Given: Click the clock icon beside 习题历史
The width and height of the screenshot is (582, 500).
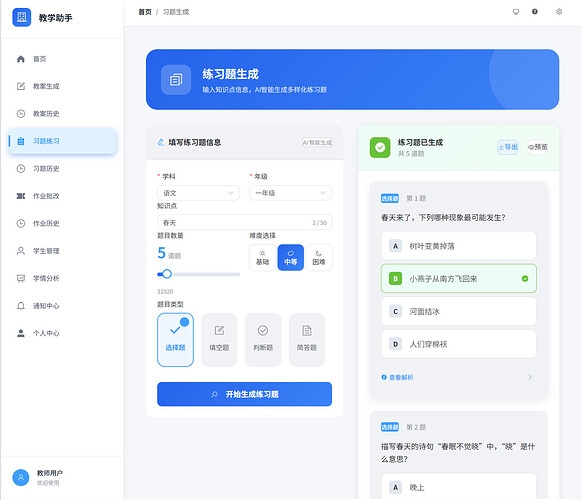Looking at the screenshot, I should 21,169.
